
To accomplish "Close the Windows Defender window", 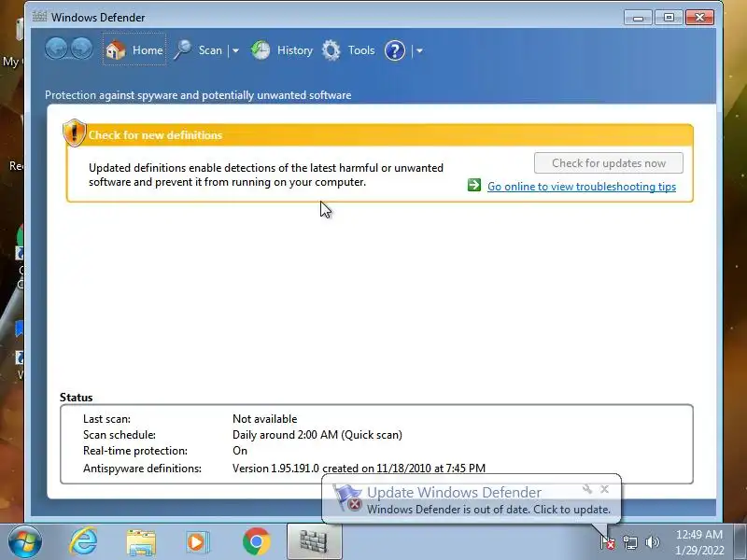I will [699, 18].
